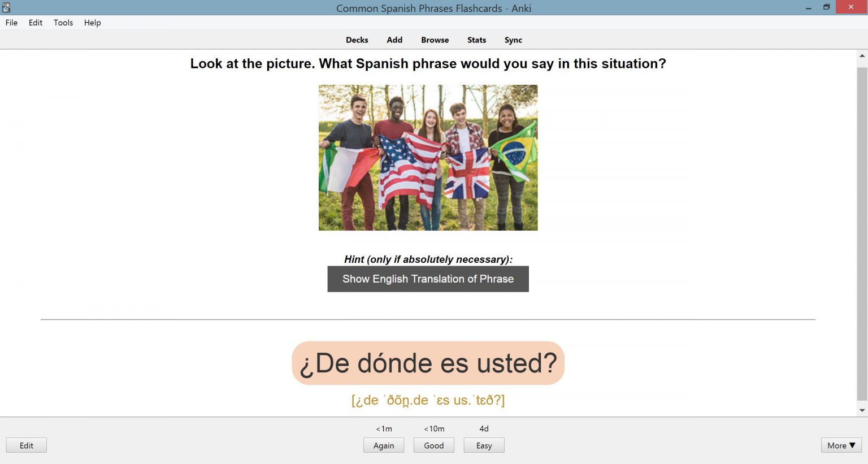This screenshot has width=868, height=464.
Task: Sync the flashcard collection
Action: click(x=513, y=40)
